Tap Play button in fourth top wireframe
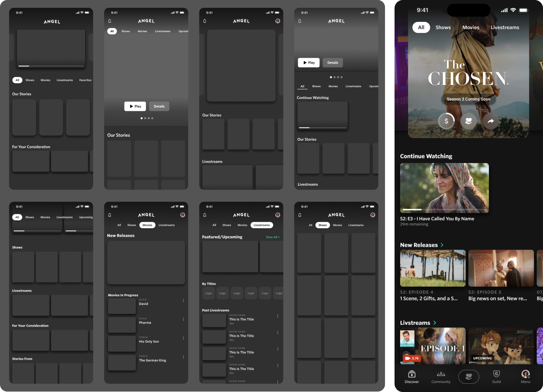The image size is (543, 392). coord(309,62)
